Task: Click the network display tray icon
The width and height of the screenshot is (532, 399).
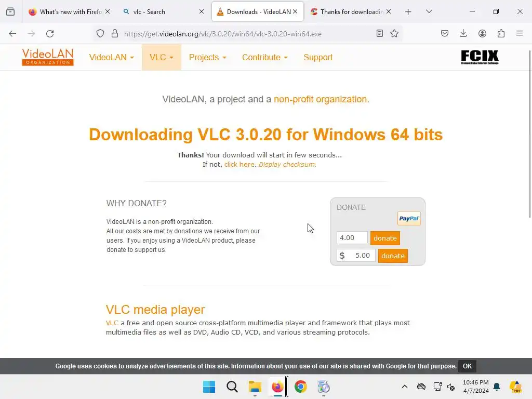Action: pos(437,387)
